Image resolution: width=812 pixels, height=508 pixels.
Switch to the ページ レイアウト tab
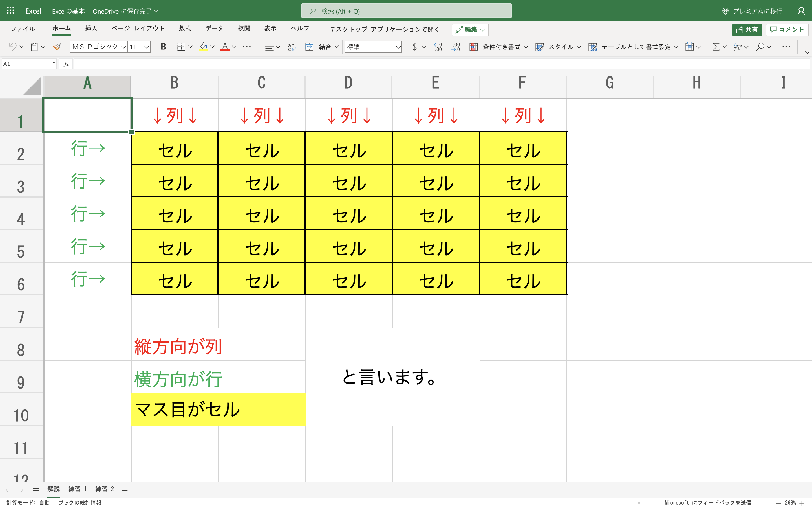(x=138, y=28)
